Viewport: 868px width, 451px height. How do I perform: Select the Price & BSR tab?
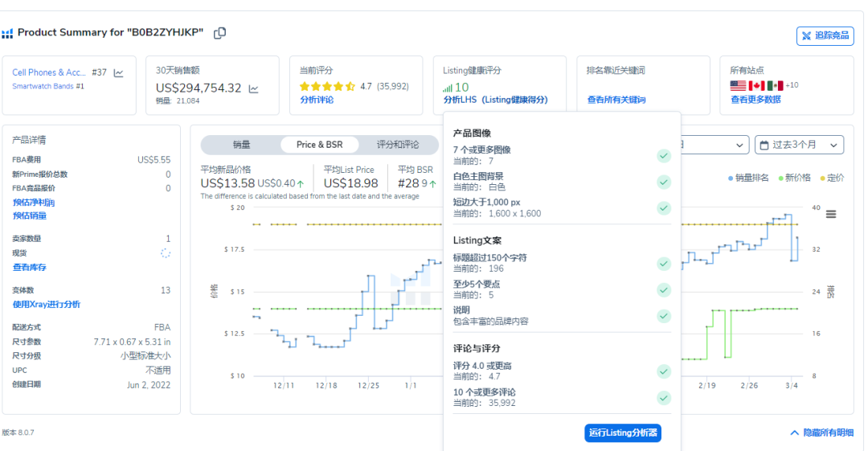(319, 145)
